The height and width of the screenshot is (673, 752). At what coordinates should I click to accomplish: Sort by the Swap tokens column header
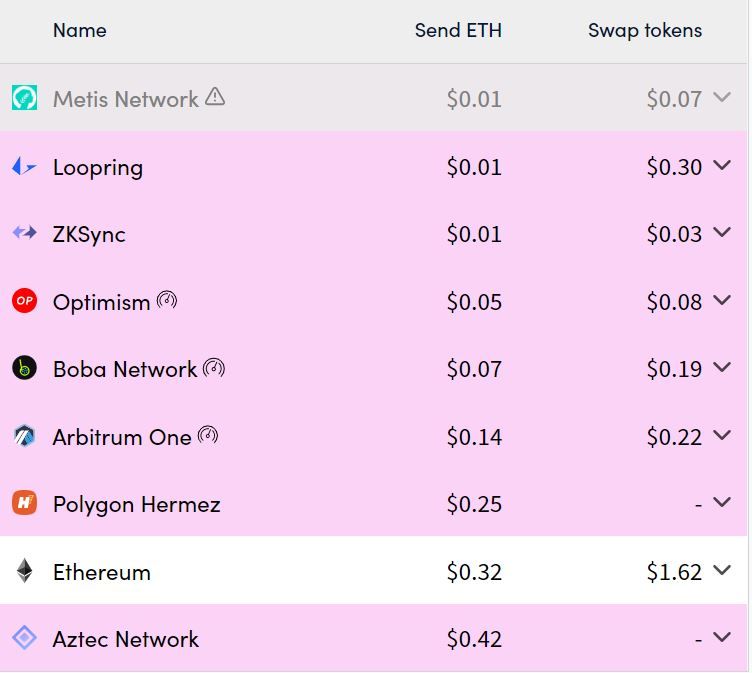click(645, 30)
